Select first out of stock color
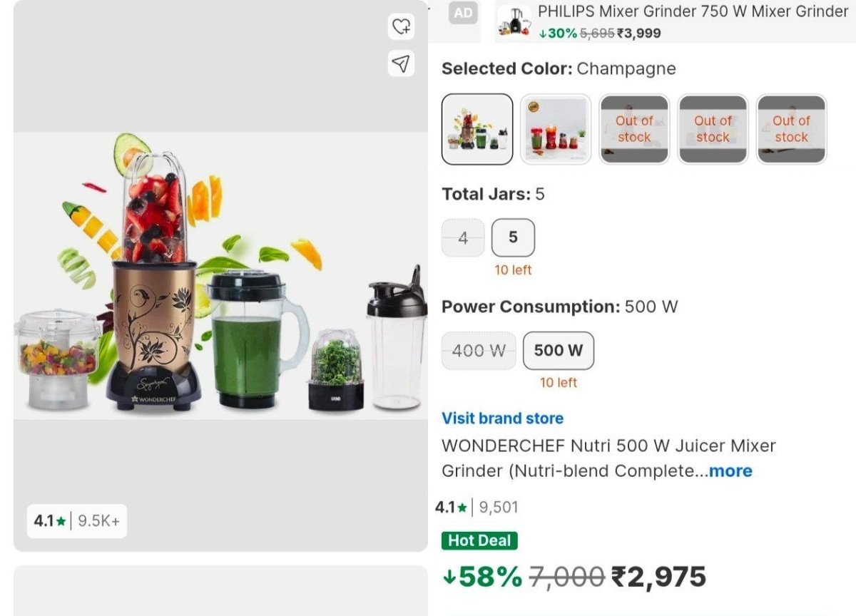Image resolution: width=856 pixels, height=616 pixels. pos(634,129)
